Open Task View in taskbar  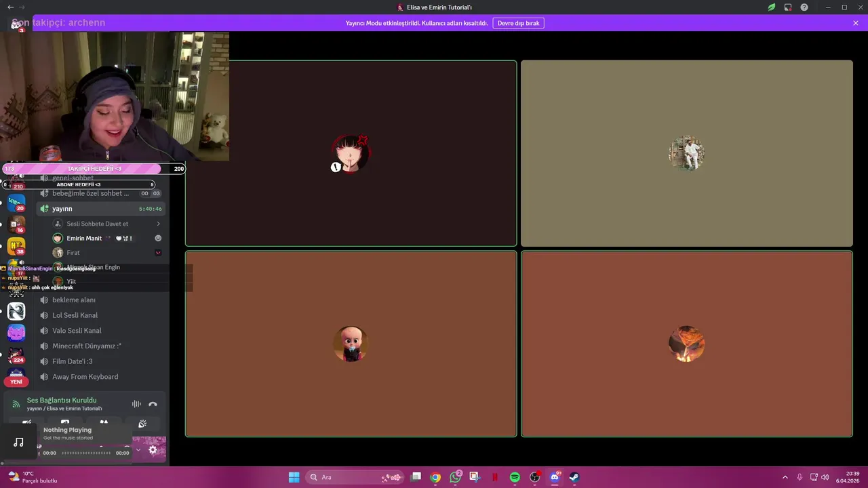tap(416, 477)
